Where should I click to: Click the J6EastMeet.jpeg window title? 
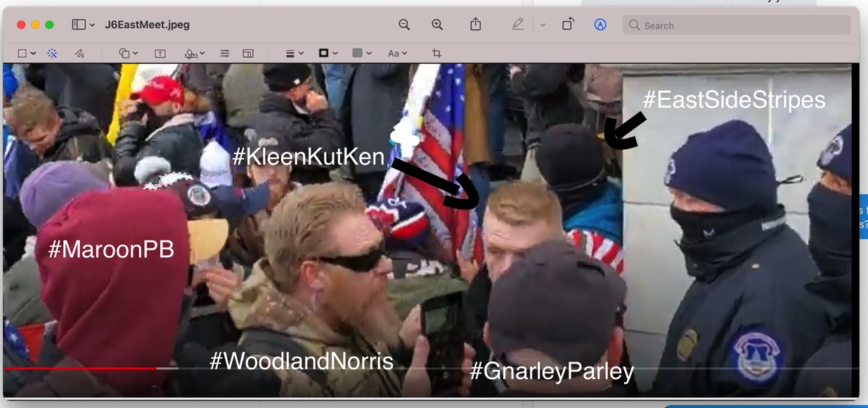(147, 25)
